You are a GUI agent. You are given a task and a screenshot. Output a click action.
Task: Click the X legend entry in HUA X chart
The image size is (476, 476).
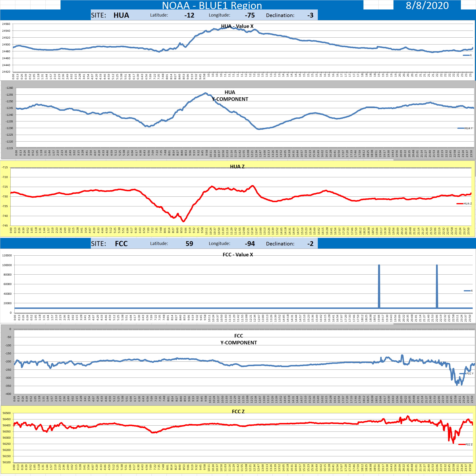(467, 55)
